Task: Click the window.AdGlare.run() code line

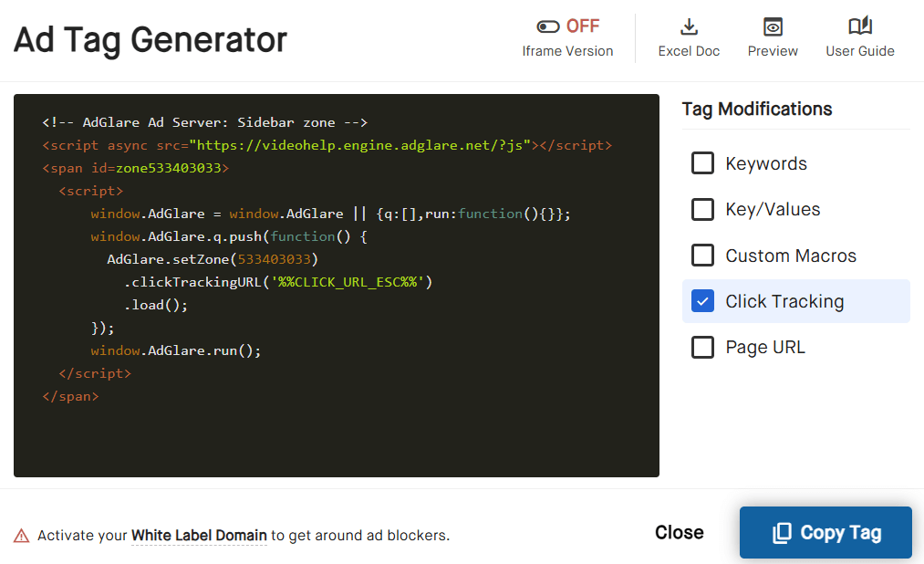Action: 175,350
